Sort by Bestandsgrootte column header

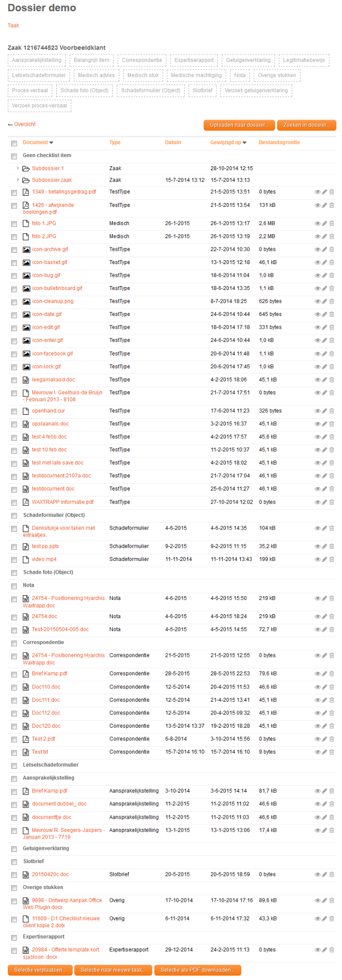279,142
